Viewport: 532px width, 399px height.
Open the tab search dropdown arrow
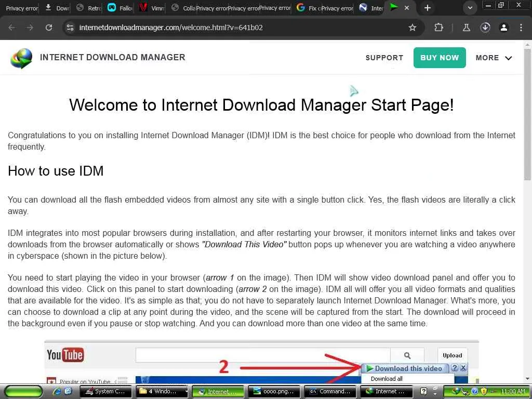coord(470,8)
